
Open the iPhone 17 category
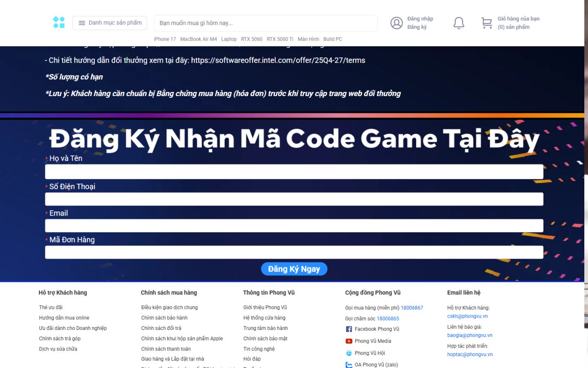tap(165, 39)
